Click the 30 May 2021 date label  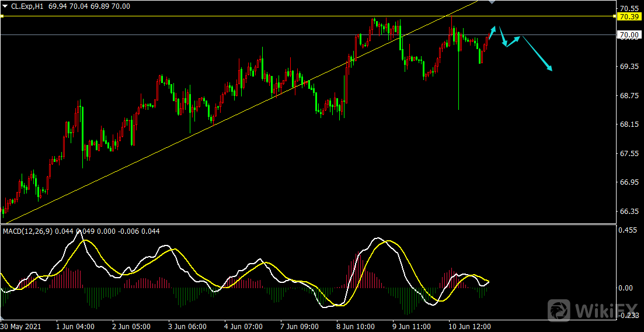[x=22, y=327]
